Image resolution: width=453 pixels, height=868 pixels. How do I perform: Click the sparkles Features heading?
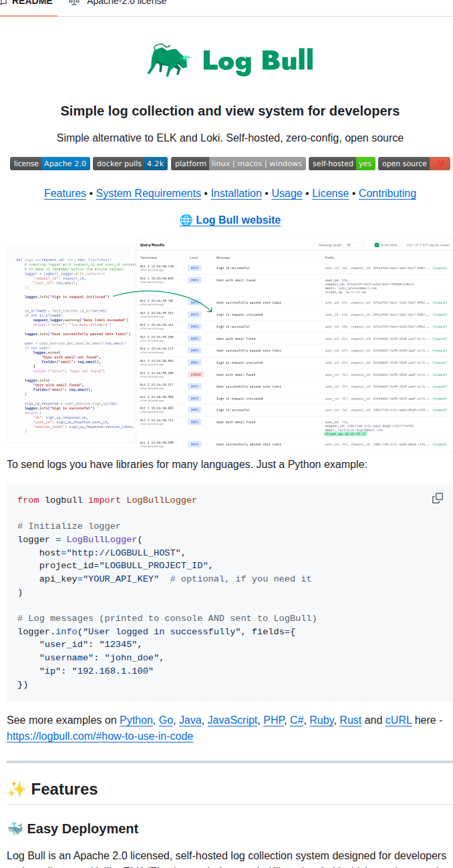click(52, 789)
